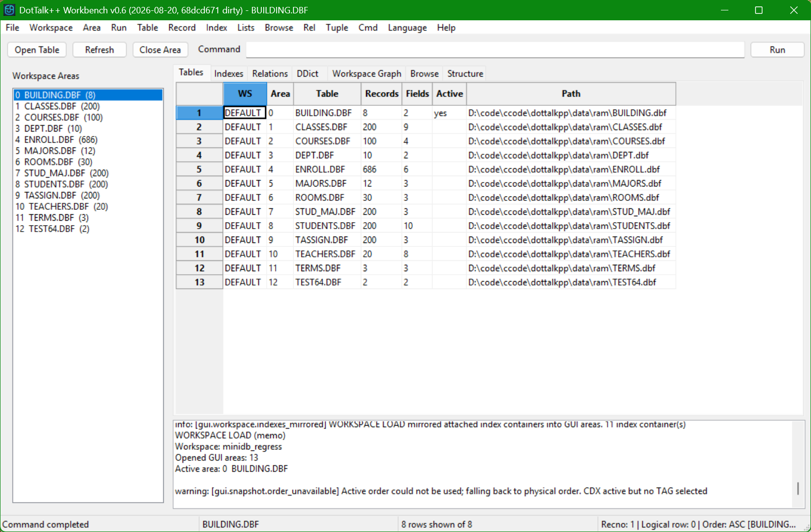
Task: Click the Active column header
Action: point(449,94)
